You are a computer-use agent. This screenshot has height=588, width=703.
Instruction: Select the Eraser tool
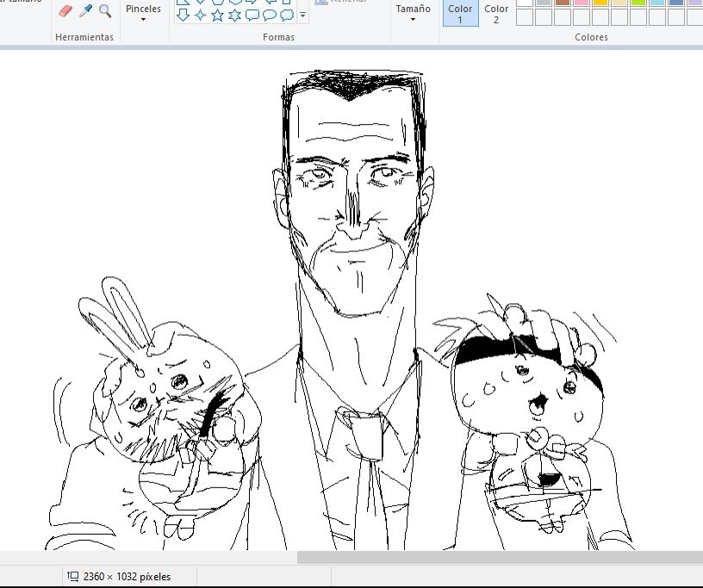pyautogui.click(x=65, y=11)
